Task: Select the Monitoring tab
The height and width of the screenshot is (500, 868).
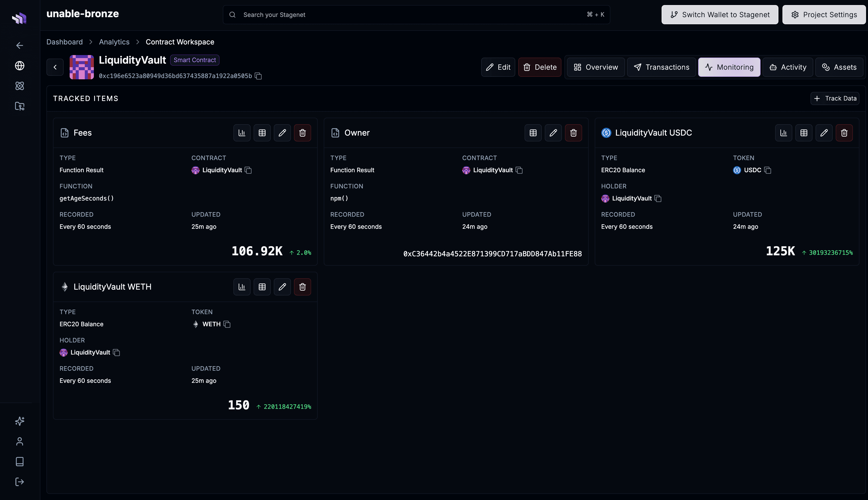Action: [x=729, y=67]
